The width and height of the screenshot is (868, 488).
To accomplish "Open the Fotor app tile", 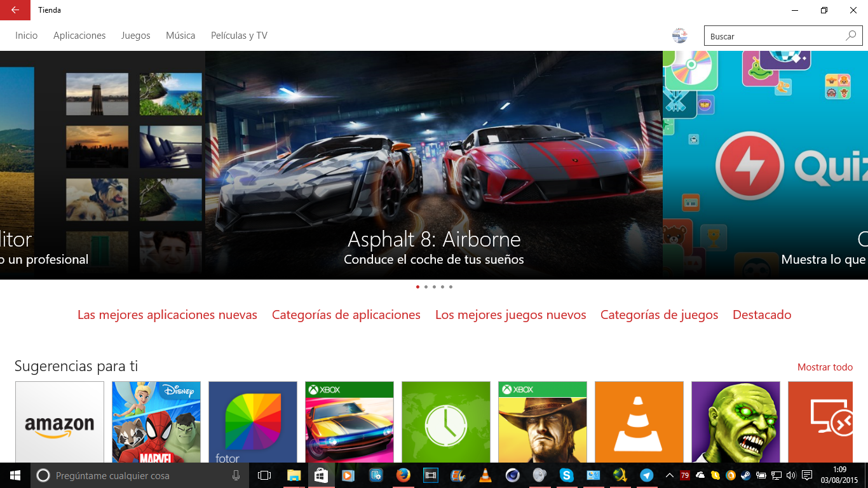I will coord(253,422).
